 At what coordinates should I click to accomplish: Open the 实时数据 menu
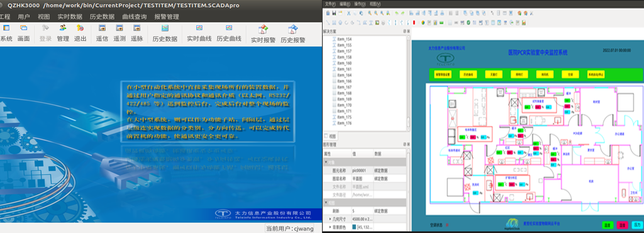[x=70, y=17]
